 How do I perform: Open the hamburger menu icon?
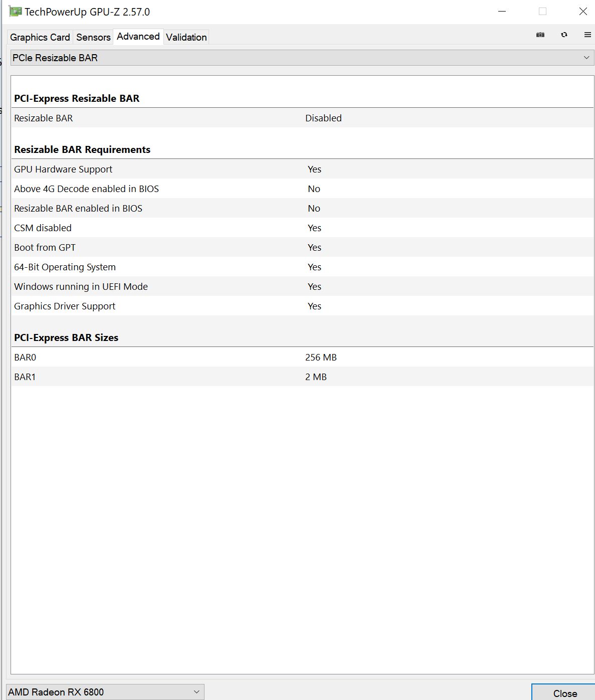tap(587, 35)
